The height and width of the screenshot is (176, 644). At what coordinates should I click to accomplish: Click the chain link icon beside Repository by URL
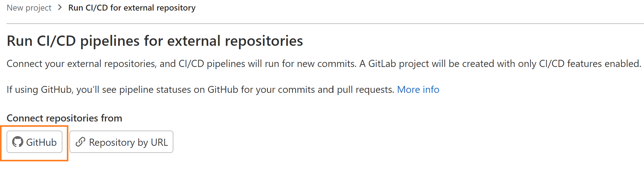click(80, 142)
